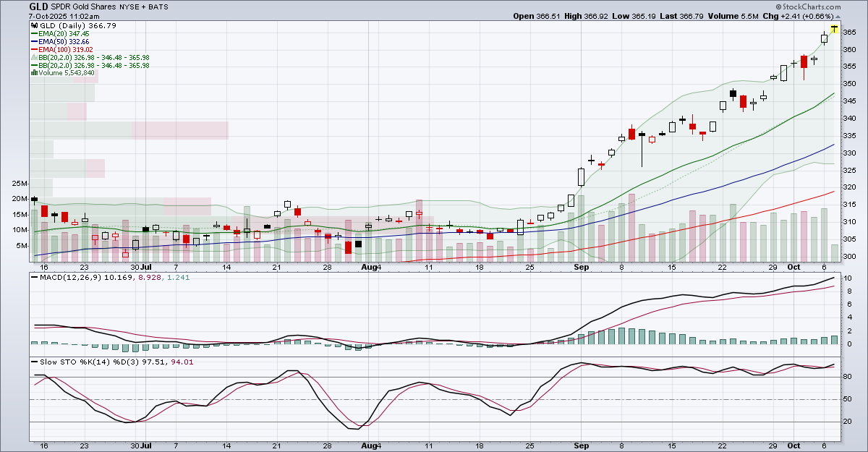Click the red line marker for EMA(100)

[x=33, y=49]
